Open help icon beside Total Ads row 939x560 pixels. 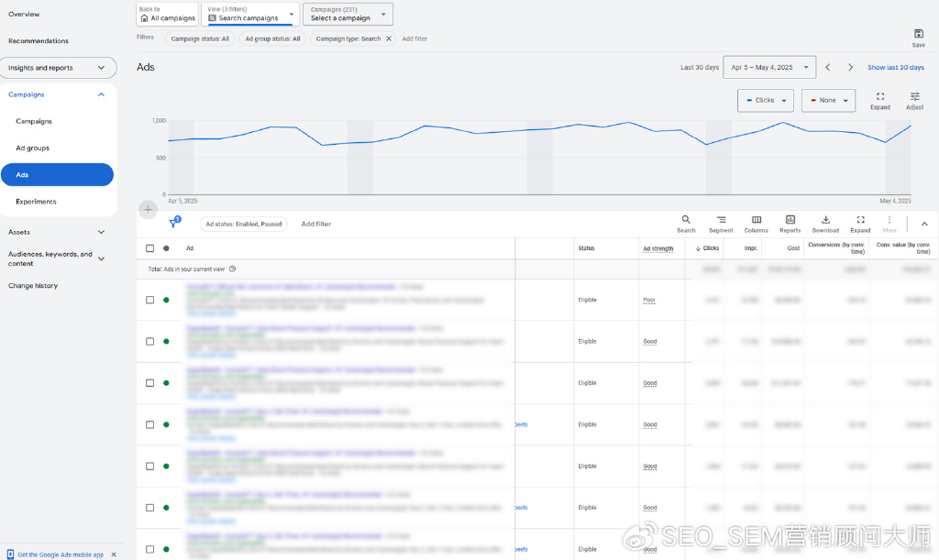pos(232,269)
